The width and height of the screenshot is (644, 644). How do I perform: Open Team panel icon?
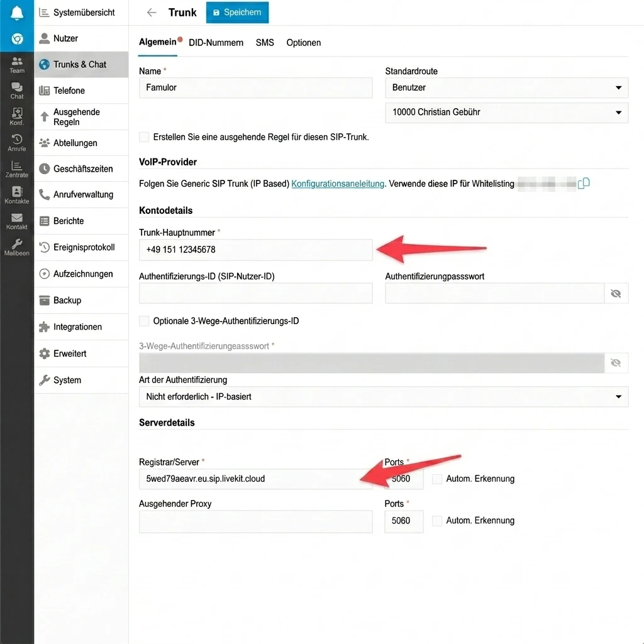click(17, 65)
